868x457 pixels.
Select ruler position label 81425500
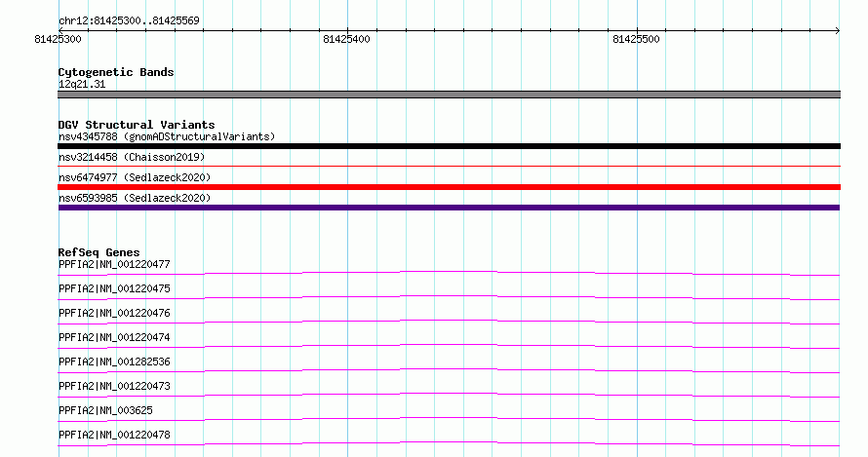click(x=636, y=39)
